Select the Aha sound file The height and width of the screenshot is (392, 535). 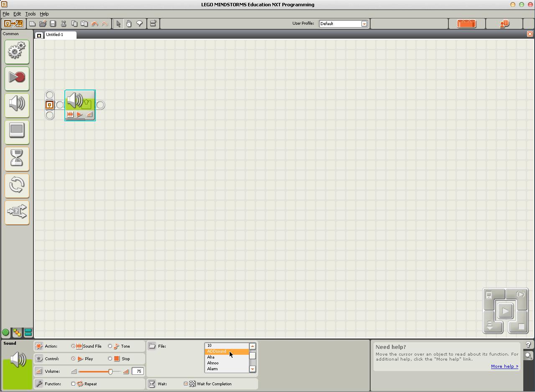pyautogui.click(x=227, y=358)
